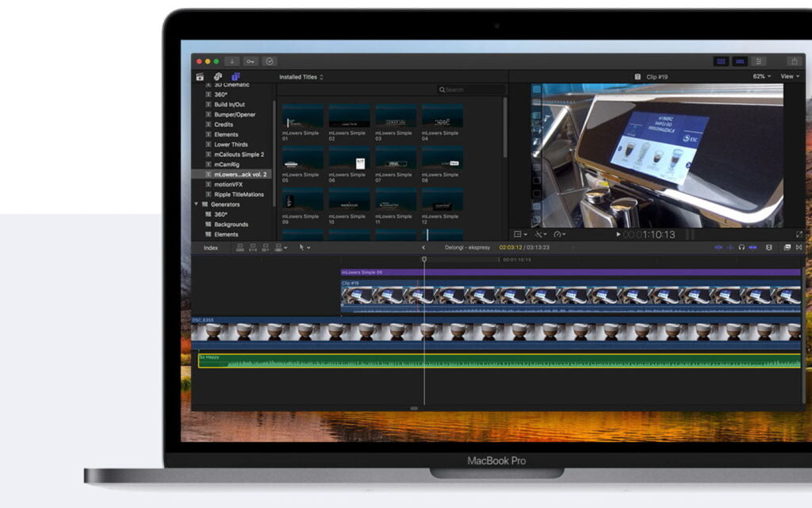Select the mLowers Simple 01 thumbnail
Viewport: 812px width, 508px height.
point(303,116)
